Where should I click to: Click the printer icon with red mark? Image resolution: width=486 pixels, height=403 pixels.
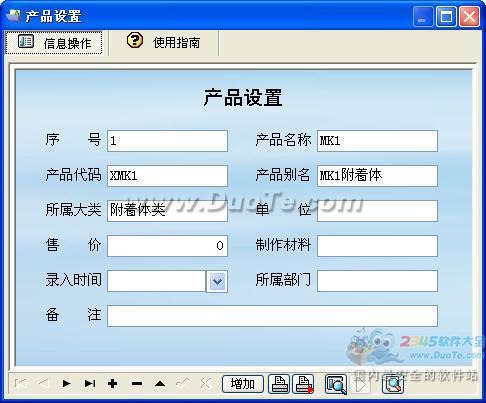pyautogui.click(x=303, y=384)
